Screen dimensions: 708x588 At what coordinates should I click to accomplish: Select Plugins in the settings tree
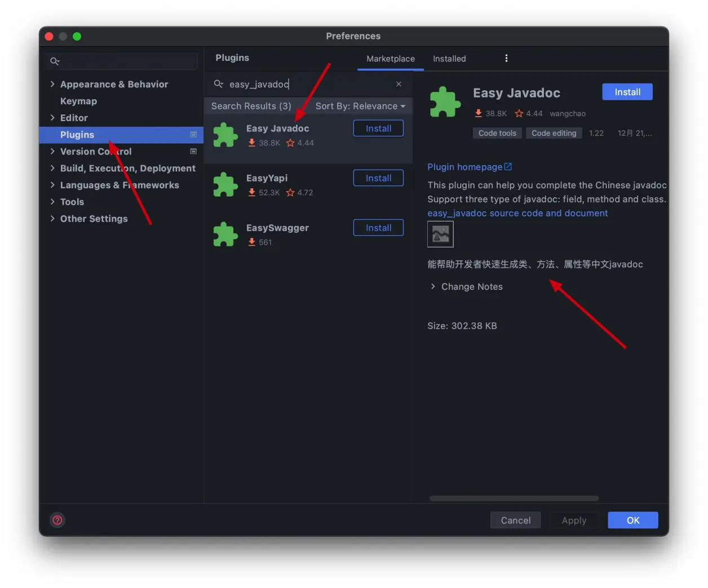point(121,135)
